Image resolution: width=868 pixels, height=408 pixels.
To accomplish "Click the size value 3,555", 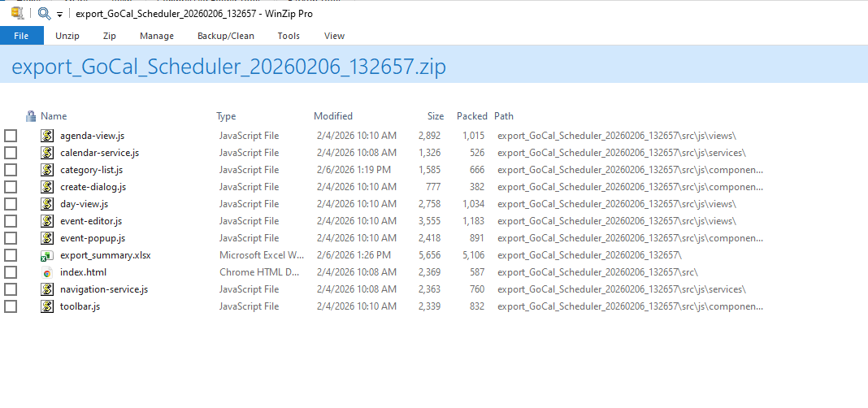I will (x=430, y=221).
